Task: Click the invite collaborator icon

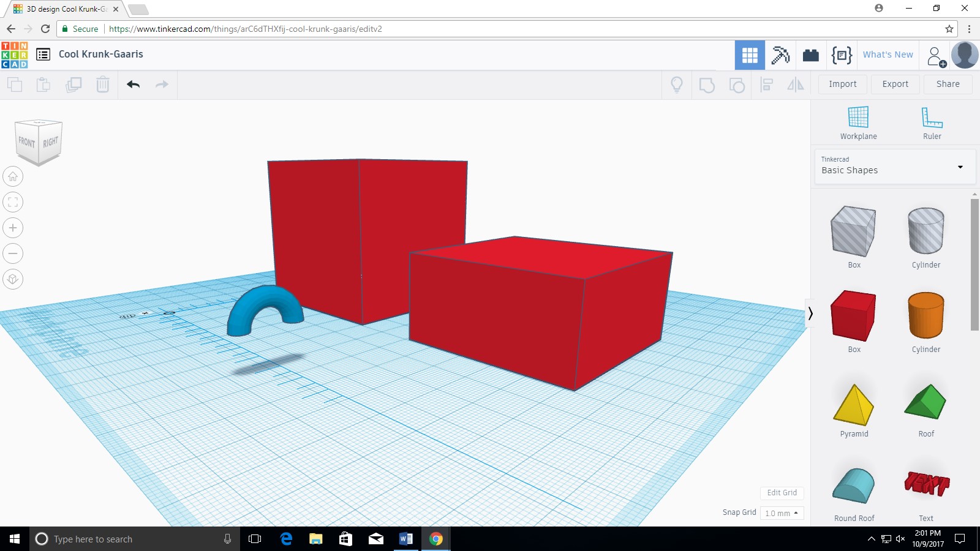Action: [937, 56]
